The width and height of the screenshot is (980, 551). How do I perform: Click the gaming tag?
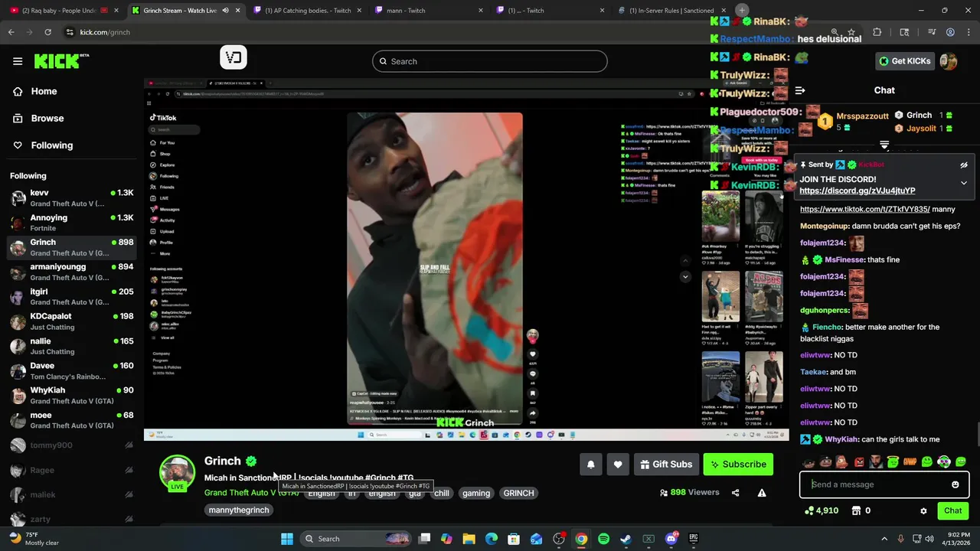tap(475, 493)
